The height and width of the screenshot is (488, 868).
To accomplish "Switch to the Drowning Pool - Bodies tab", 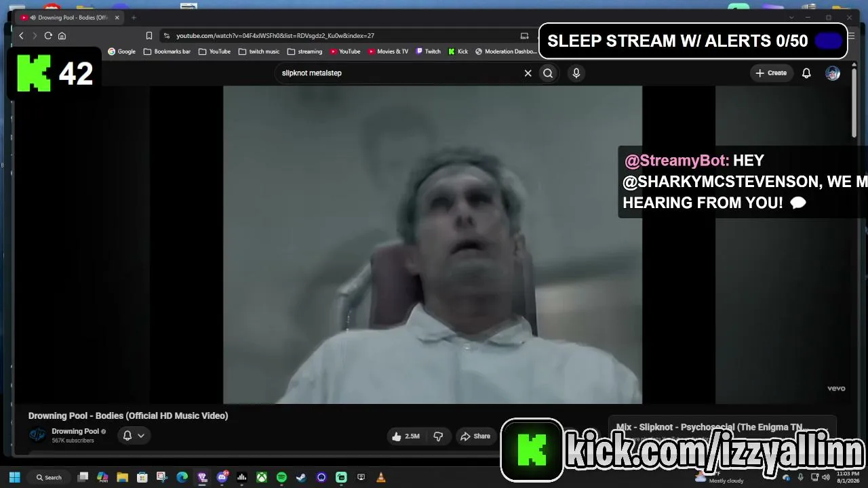I will click(70, 18).
